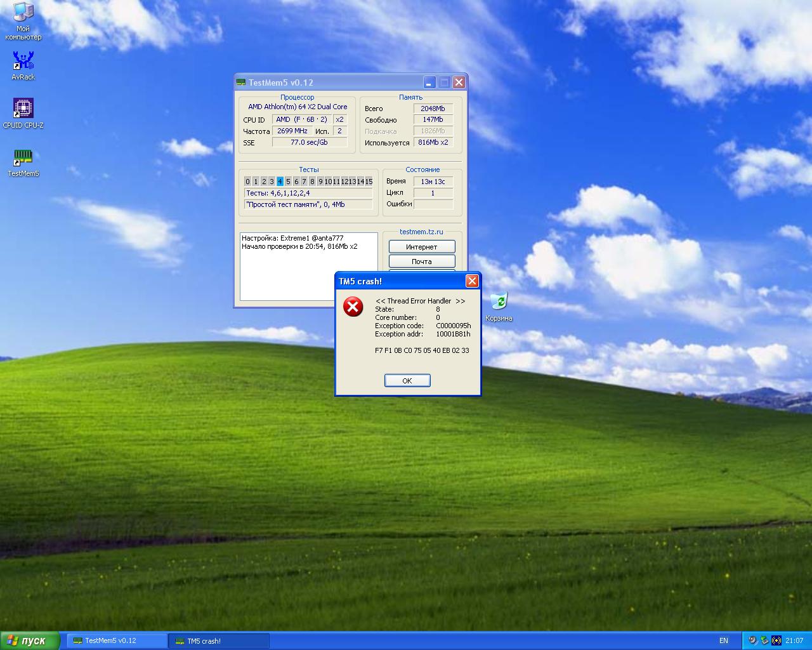This screenshot has width=812, height=650.
Task: Click the CPU ID value AMD (F · 6B · 2)
Action: tap(301, 119)
